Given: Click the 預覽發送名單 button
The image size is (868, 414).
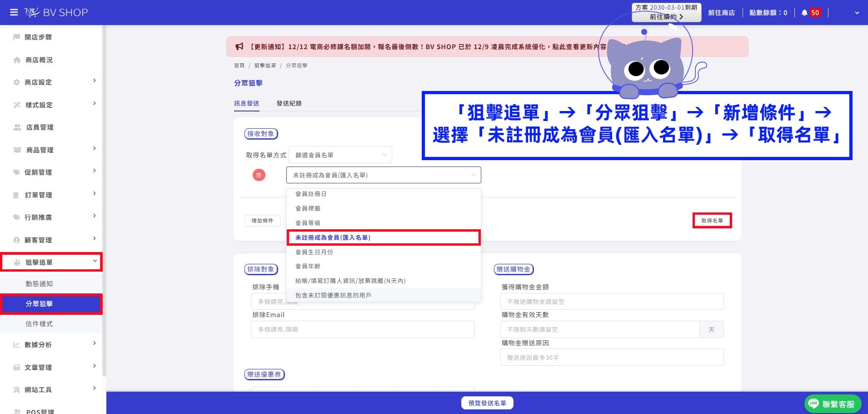Looking at the screenshot, I should 487,403.
